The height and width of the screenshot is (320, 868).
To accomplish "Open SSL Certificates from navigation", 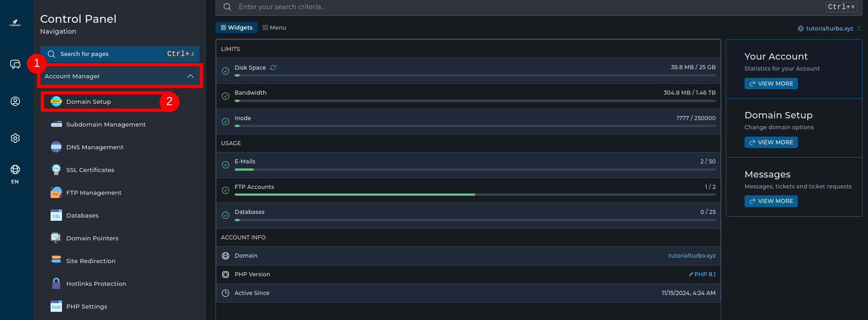I will pos(90,170).
